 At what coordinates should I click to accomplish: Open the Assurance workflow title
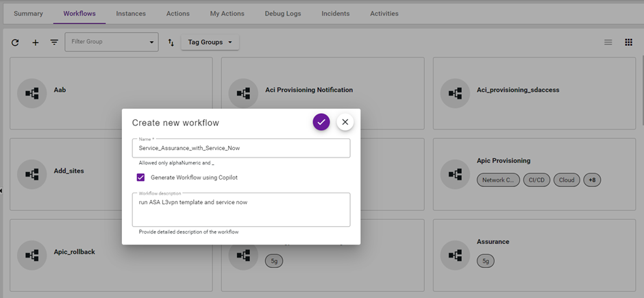[493, 241]
